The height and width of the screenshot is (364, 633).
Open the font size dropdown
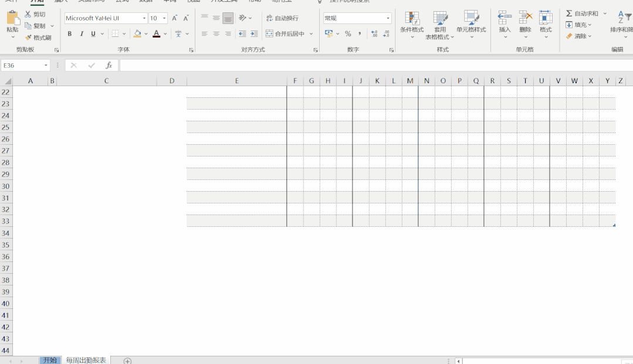pos(164,18)
